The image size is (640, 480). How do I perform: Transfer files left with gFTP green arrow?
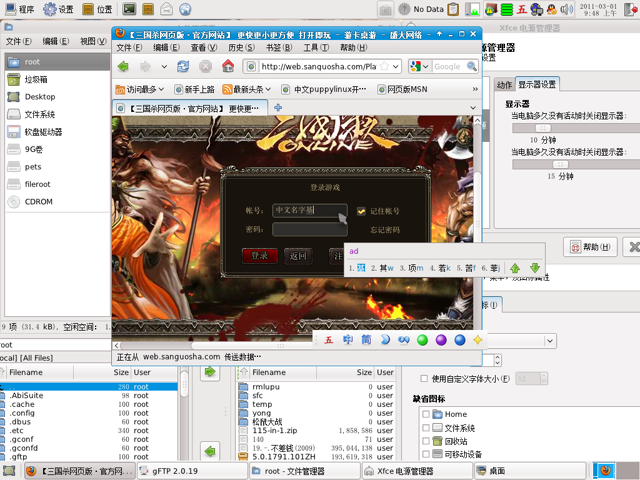(210, 451)
